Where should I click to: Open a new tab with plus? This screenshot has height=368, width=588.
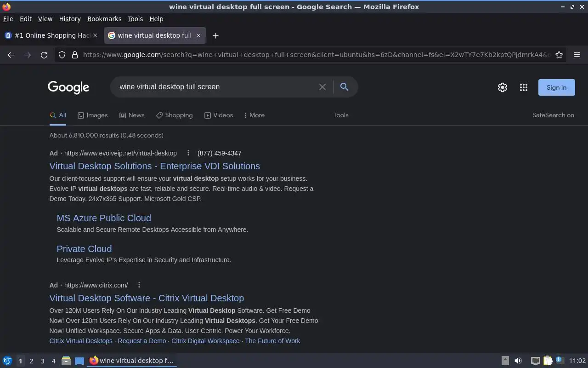pos(215,35)
